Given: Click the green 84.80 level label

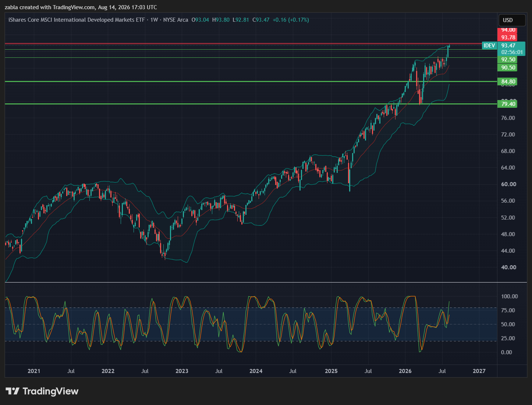Looking at the screenshot, I should 508,82.
